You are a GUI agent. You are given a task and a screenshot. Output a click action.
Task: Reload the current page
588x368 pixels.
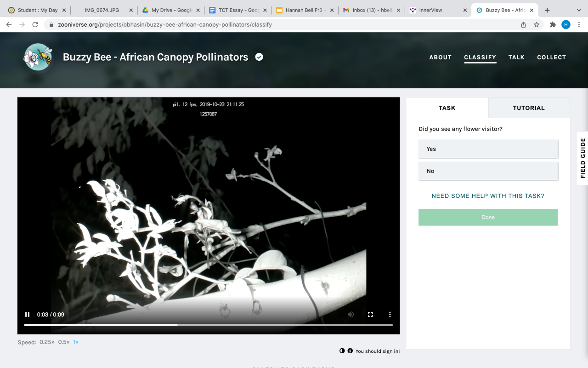click(35, 25)
